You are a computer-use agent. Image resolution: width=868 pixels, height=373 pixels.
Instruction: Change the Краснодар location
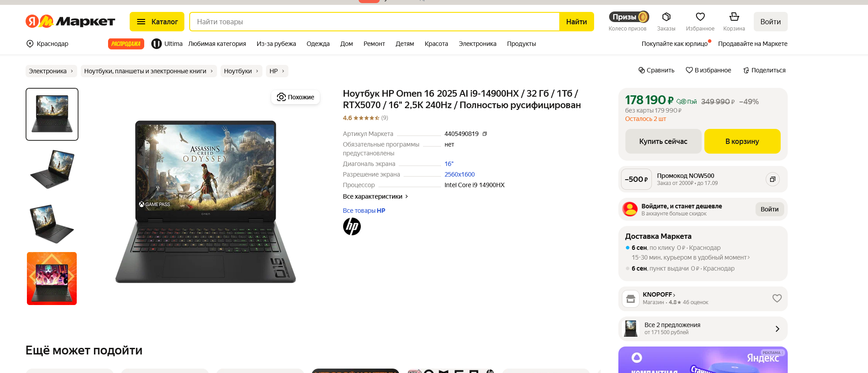pos(47,44)
